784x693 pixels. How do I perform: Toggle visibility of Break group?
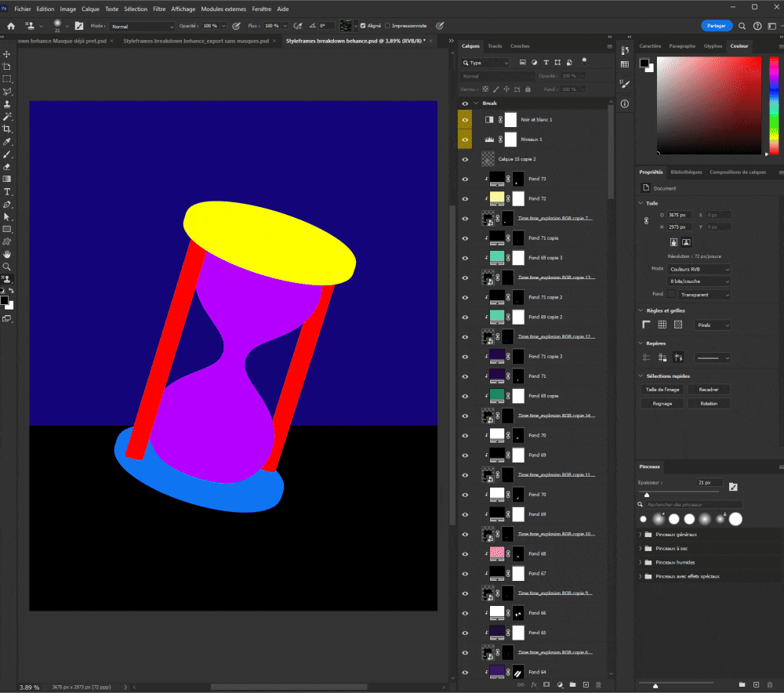coord(465,103)
